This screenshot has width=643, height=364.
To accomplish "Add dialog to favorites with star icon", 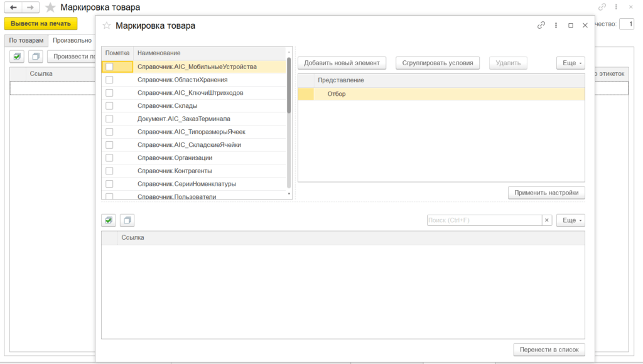I will click(106, 26).
